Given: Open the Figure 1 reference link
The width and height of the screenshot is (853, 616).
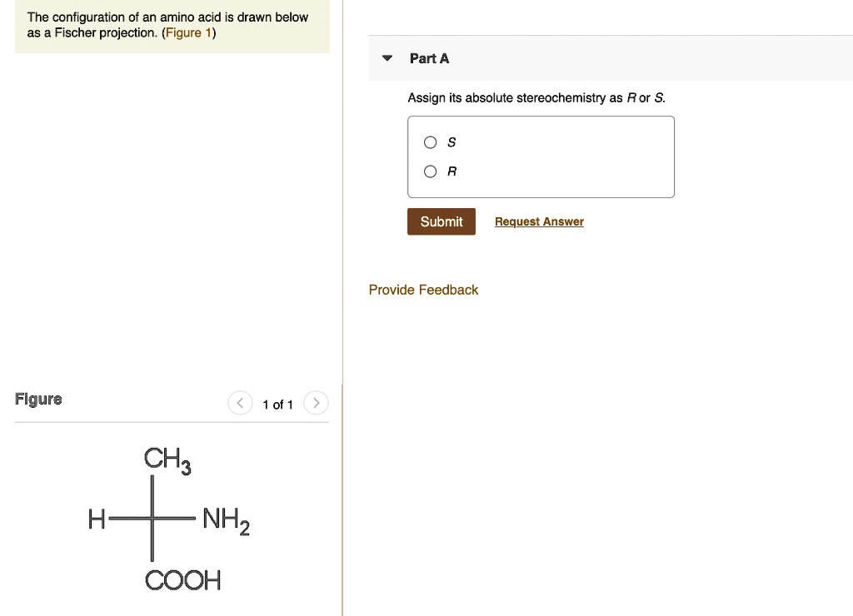Looking at the screenshot, I should click(x=187, y=32).
